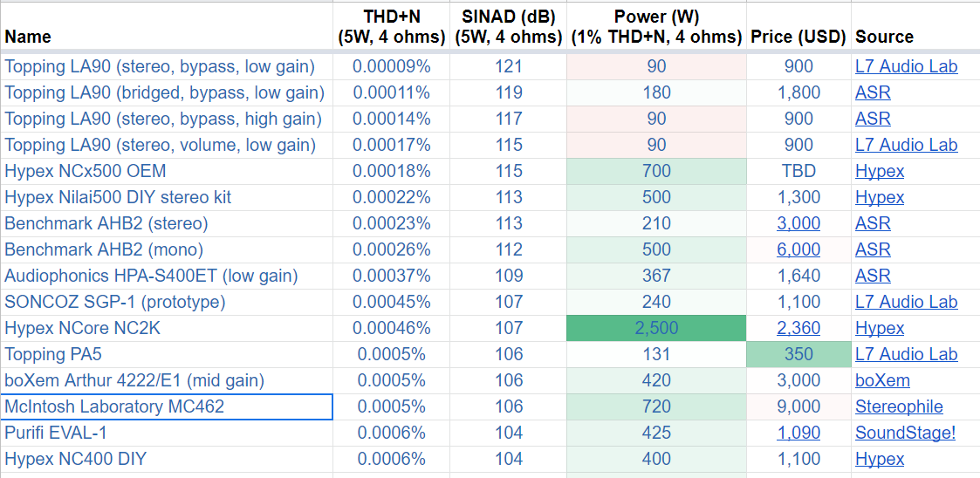Image resolution: width=980 pixels, height=478 pixels.
Task: Open the SoundStage! source link
Action: [905, 433]
